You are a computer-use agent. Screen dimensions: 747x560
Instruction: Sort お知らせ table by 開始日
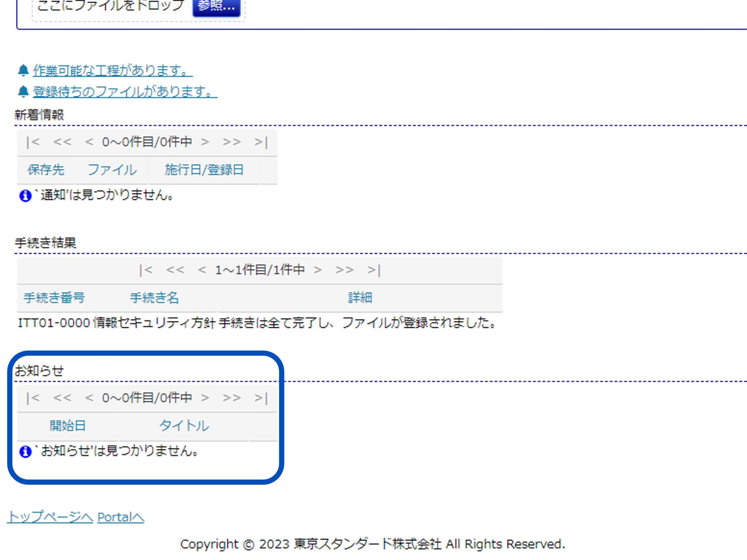coord(67,426)
